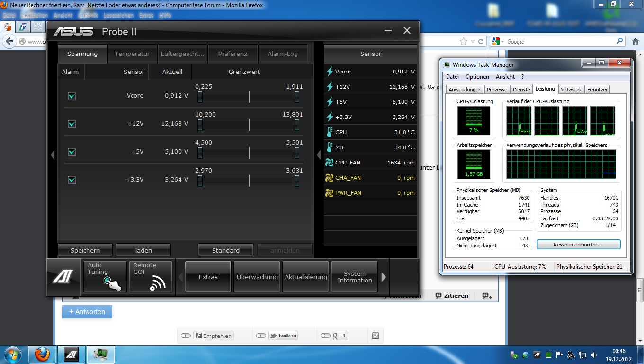This screenshot has width=644, height=364.
Task: Click the Vcore lightning bolt sensor icon
Action: (330, 72)
